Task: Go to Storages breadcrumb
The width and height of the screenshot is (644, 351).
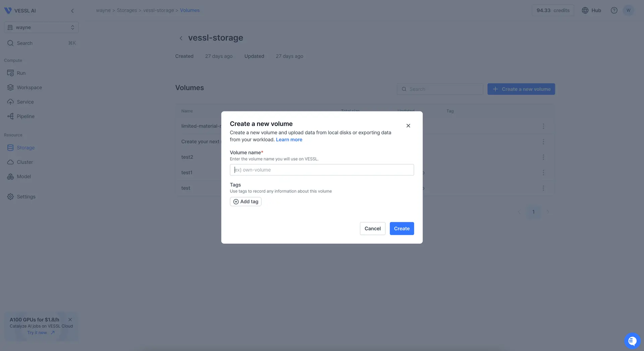Action: coord(127,10)
